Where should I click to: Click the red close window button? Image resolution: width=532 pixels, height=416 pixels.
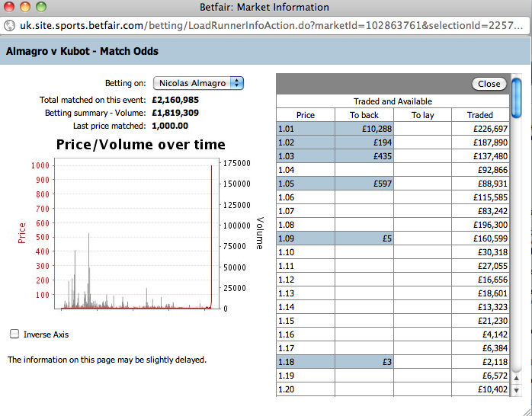pos(9,7)
